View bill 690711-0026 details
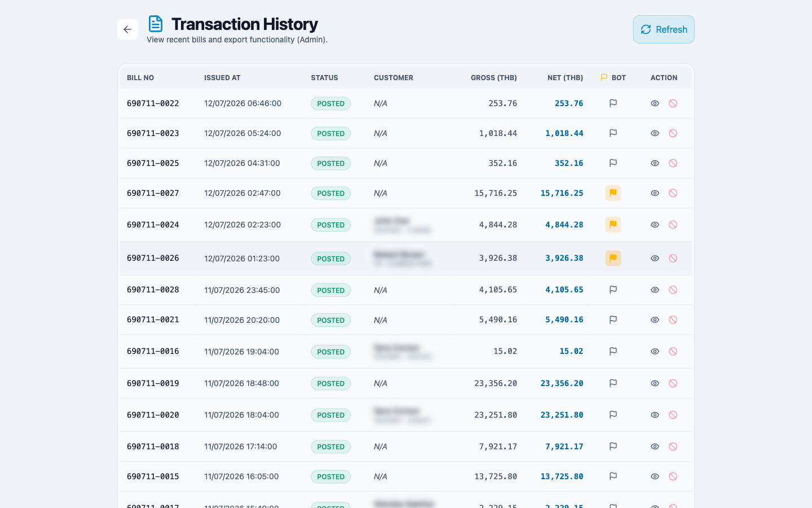Viewport: 812px width, 508px height. pos(655,258)
